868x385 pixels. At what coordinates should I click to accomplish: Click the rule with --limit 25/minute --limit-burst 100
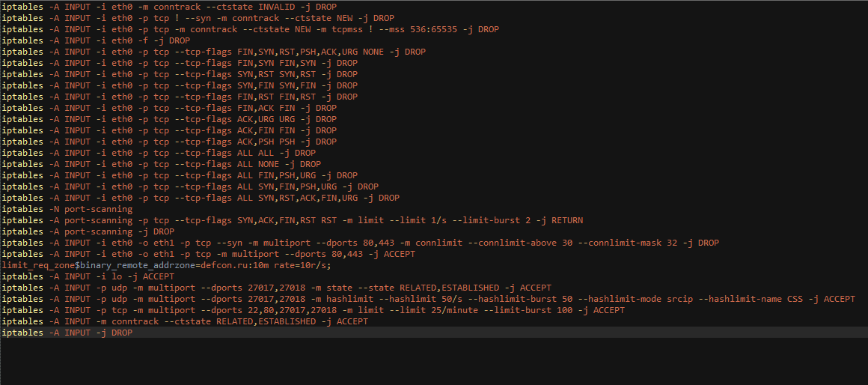tap(313, 310)
